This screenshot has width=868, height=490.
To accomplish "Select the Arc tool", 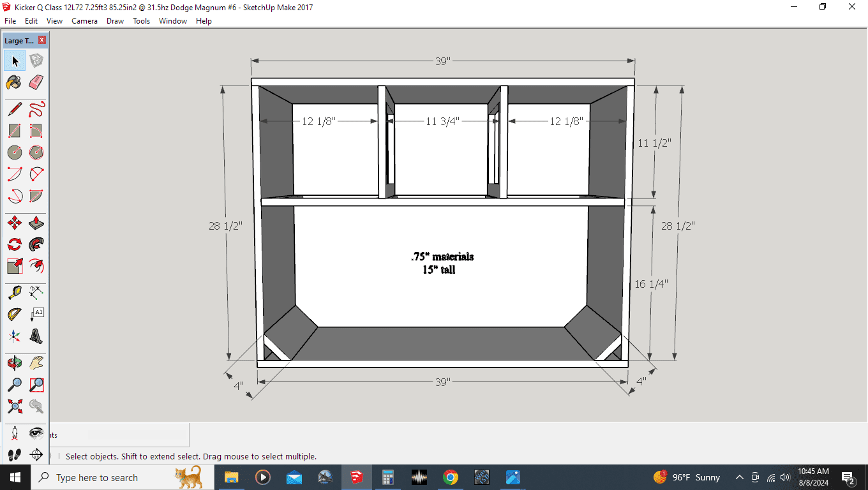I will click(15, 174).
